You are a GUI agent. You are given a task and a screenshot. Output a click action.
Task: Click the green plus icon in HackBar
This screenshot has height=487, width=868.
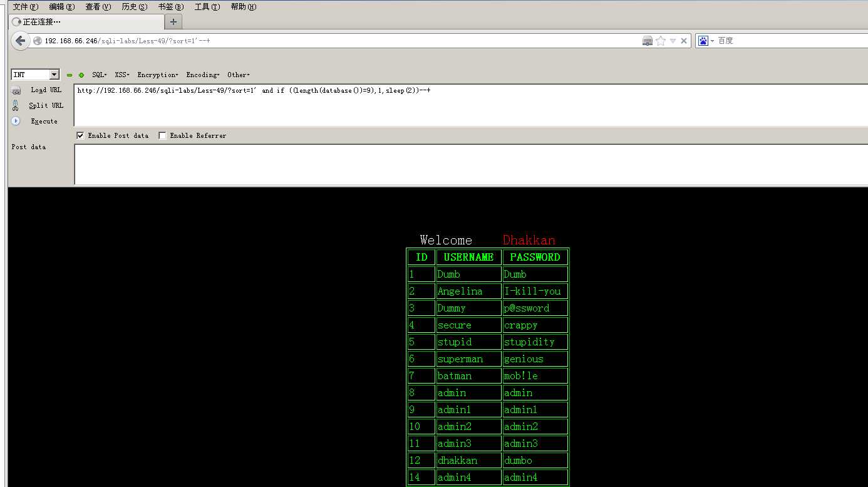pos(81,75)
